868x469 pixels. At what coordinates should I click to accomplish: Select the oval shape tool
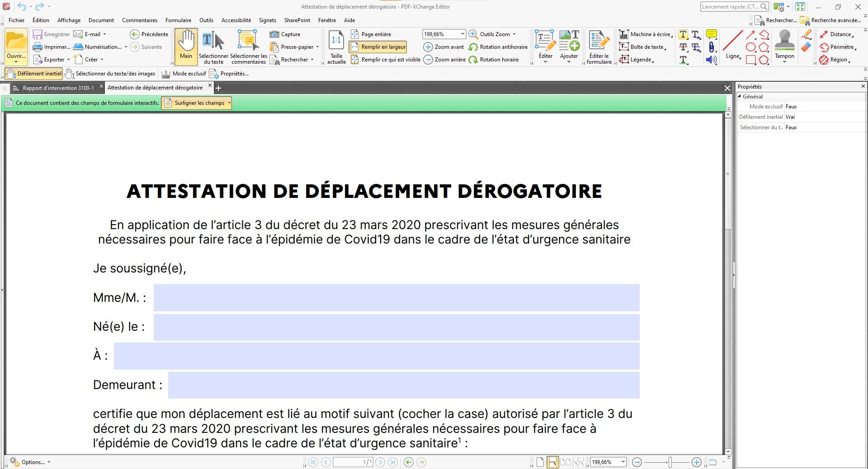coord(750,47)
